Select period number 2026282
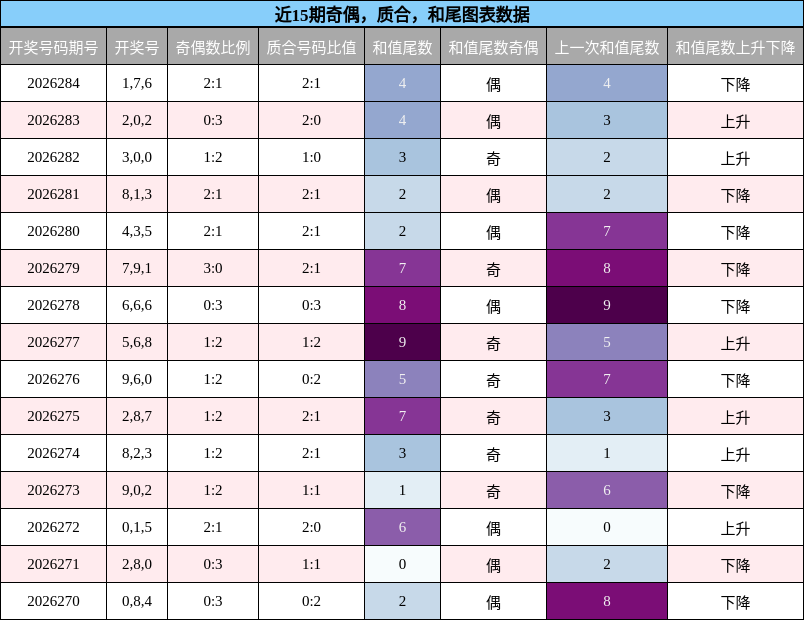 coord(53,157)
